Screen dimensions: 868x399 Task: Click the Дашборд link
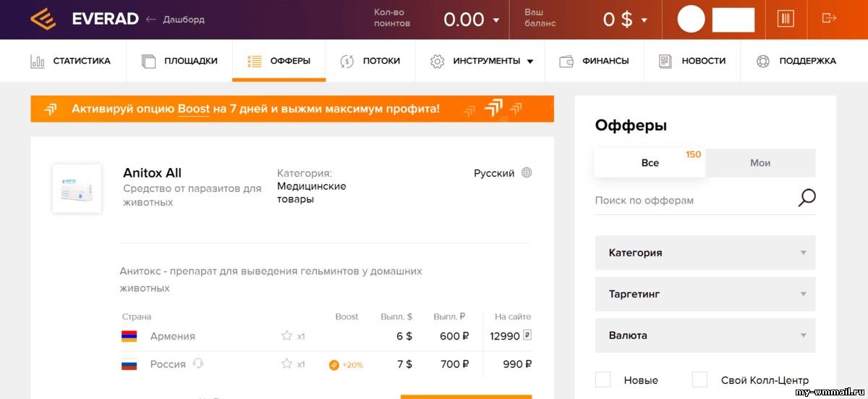[x=184, y=20]
